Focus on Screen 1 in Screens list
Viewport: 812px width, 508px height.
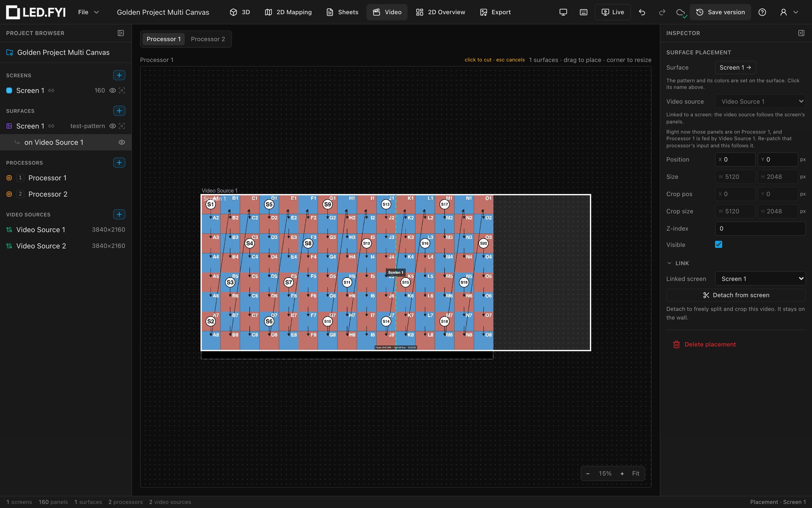(122, 90)
